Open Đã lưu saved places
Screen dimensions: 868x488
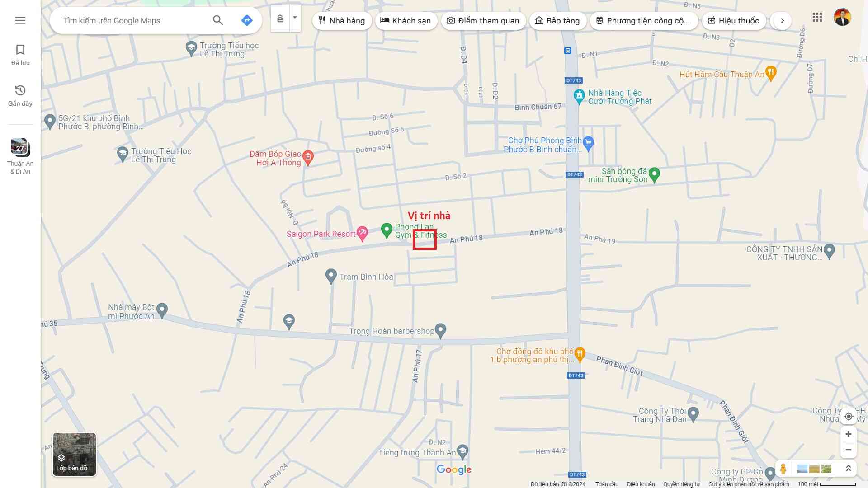point(20,55)
